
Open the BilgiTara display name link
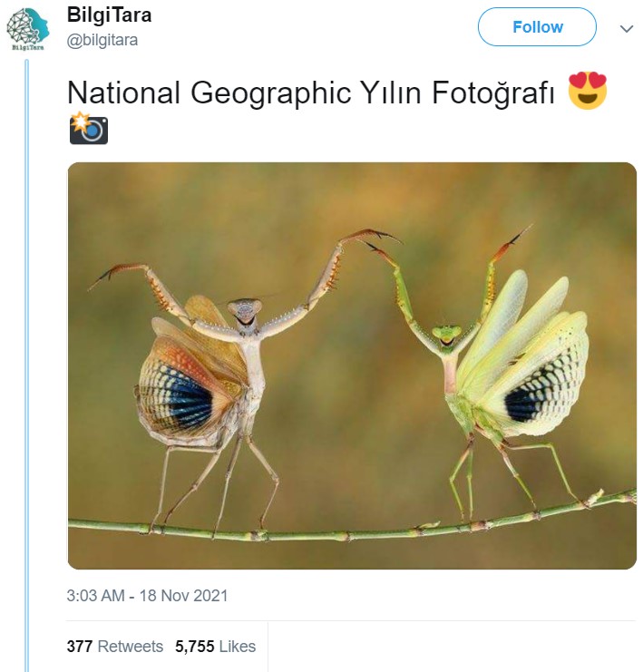coord(110,15)
